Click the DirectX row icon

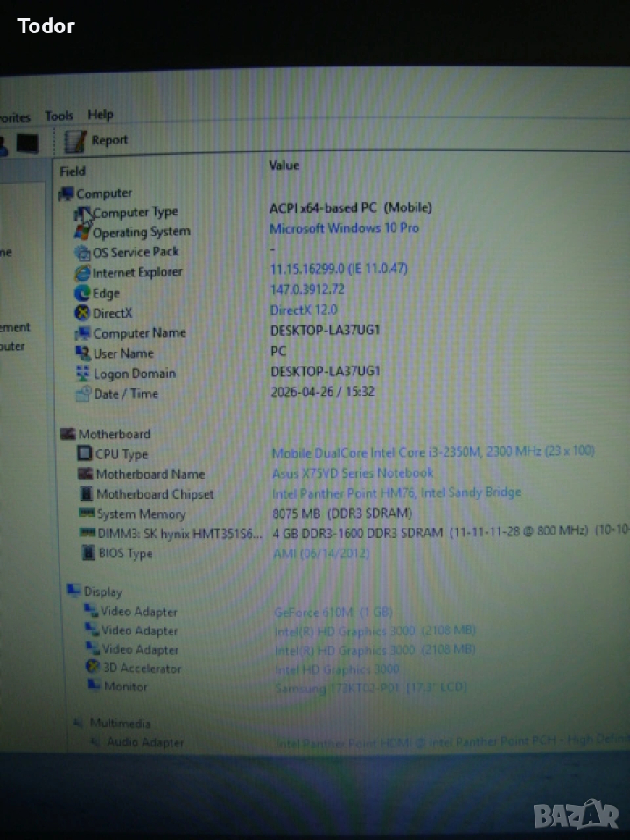pyautogui.click(x=83, y=313)
